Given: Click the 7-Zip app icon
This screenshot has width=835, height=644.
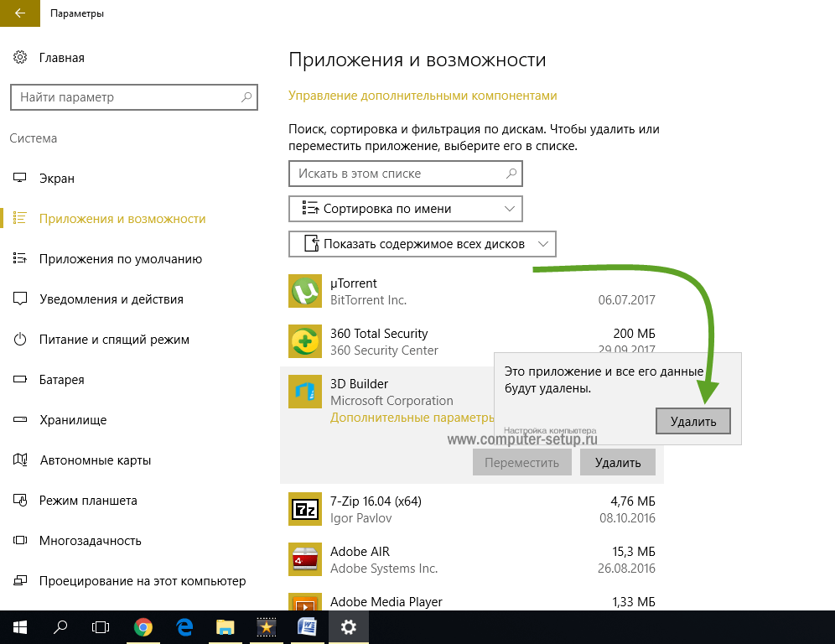Looking at the screenshot, I should (x=304, y=509).
